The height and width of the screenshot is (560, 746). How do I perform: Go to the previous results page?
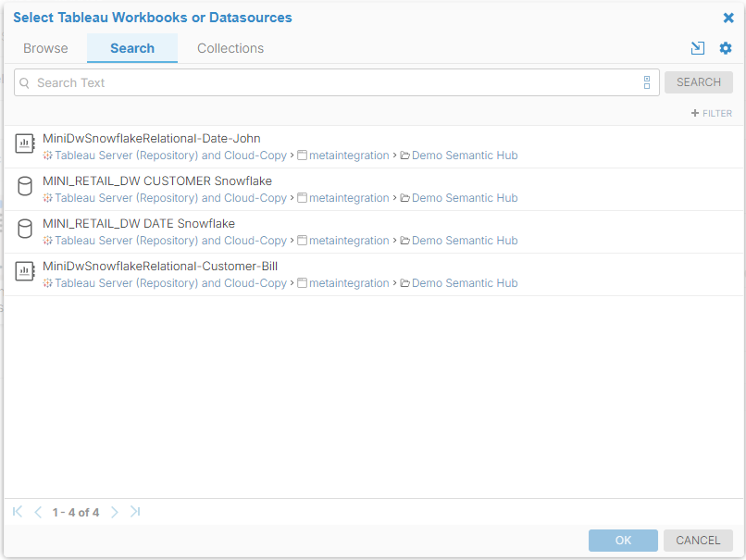point(38,512)
